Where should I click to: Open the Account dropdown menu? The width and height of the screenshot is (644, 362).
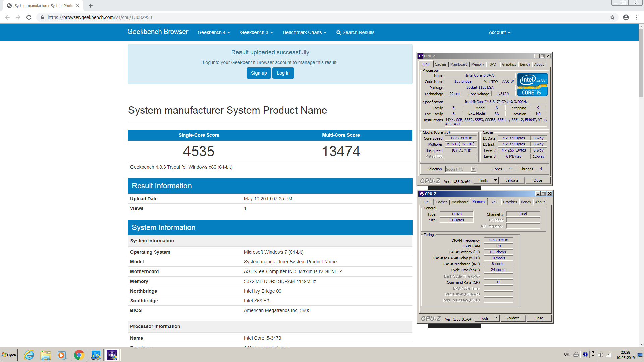pos(499,32)
